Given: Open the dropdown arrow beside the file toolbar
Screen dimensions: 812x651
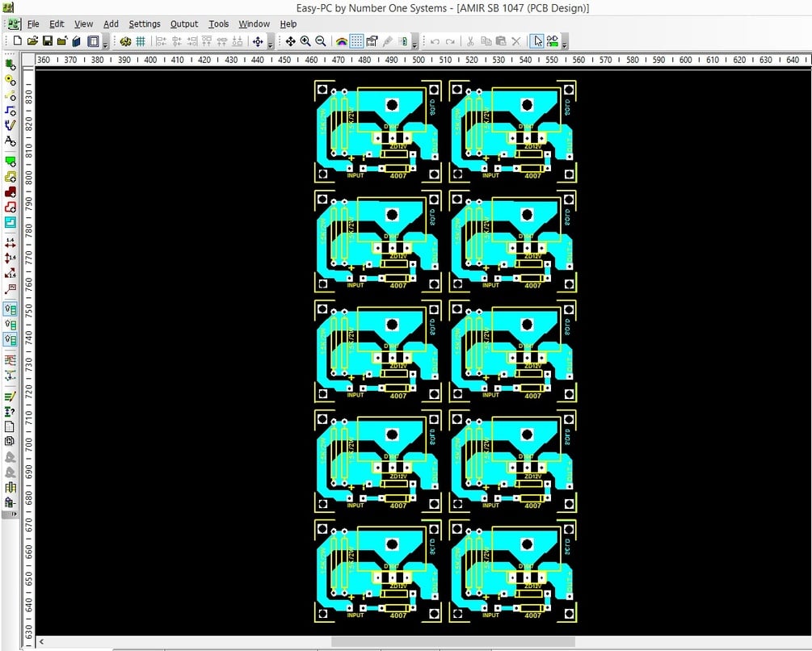Looking at the screenshot, I should pos(104,46).
